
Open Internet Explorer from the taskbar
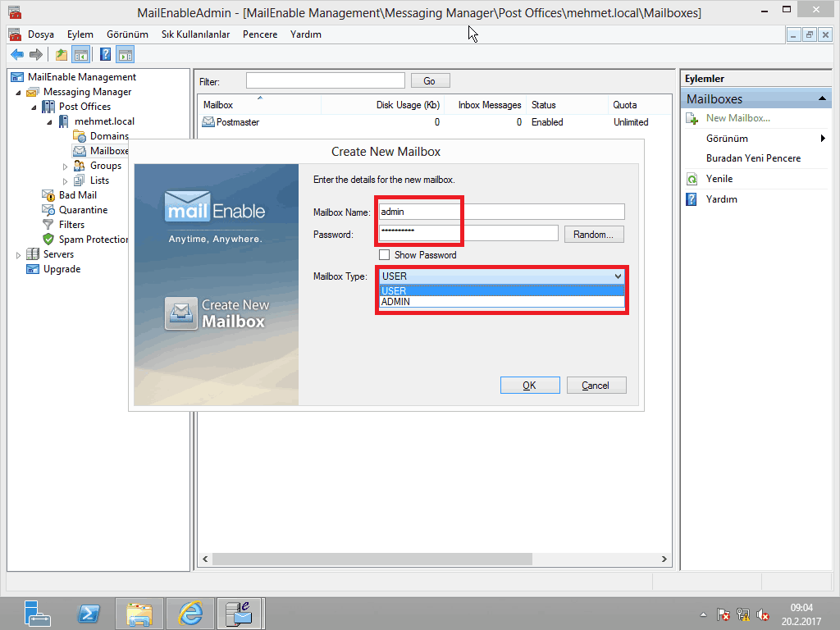(x=190, y=613)
